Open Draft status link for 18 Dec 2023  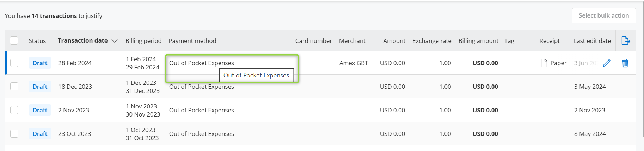[40, 87]
